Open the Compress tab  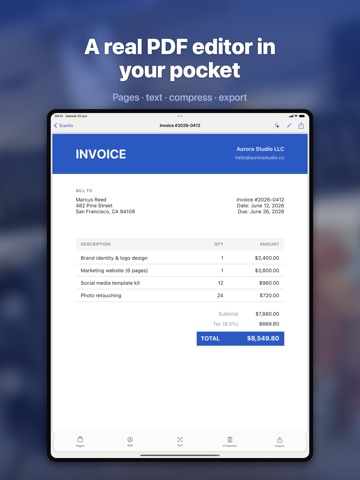[230, 441]
